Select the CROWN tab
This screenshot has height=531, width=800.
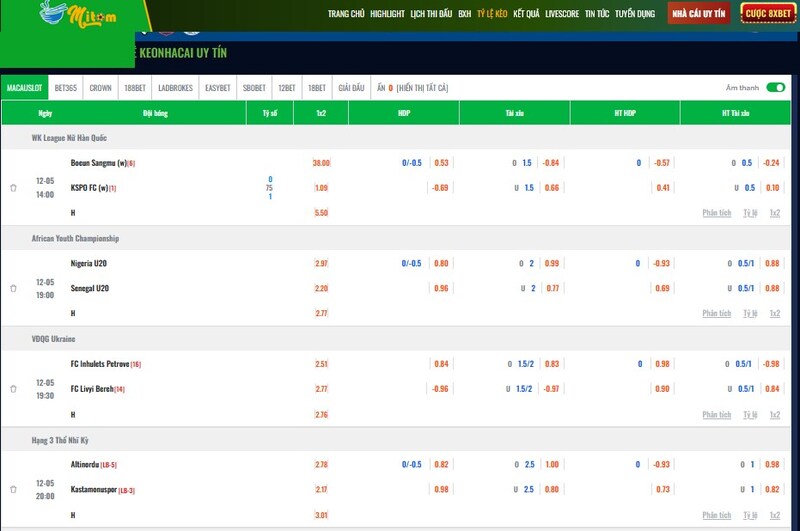(101, 88)
